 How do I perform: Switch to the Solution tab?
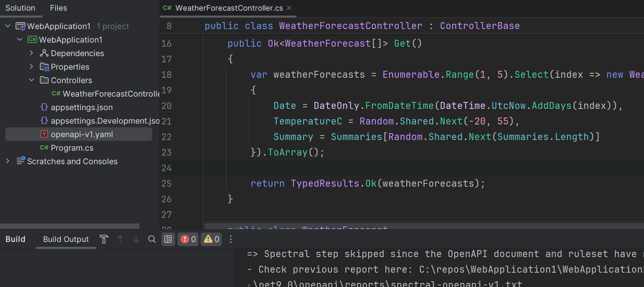pos(20,8)
